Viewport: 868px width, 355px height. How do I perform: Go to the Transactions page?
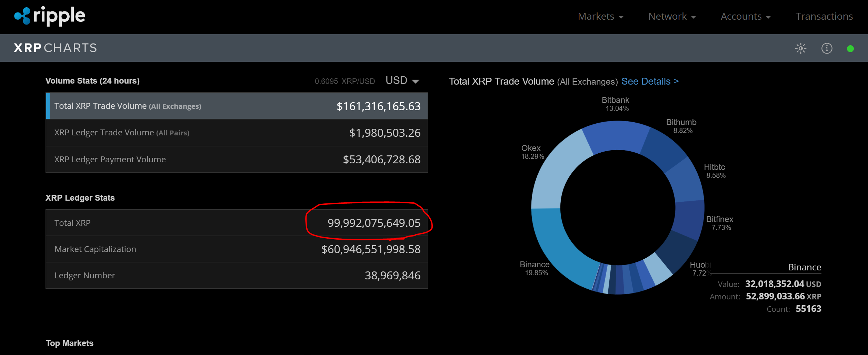pyautogui.click(x=824, y=16)
